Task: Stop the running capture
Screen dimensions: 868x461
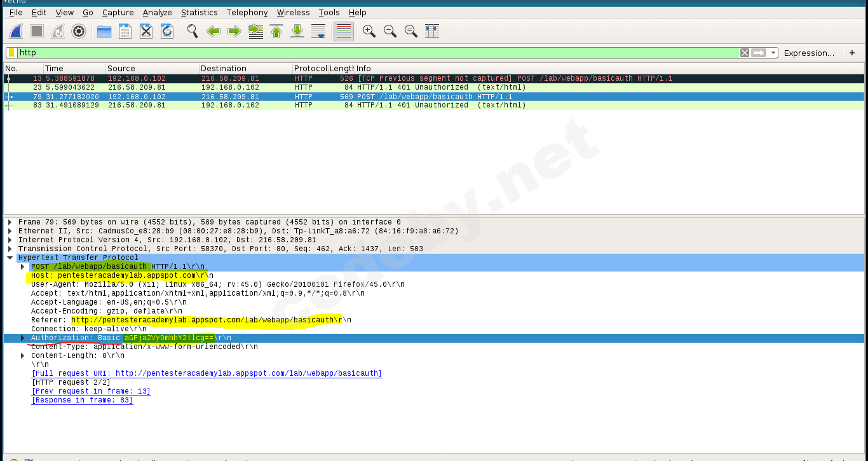Action: coord(37,31)
